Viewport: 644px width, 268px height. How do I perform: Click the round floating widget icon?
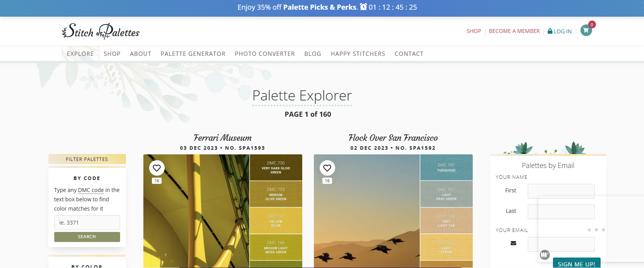(545, 255)
